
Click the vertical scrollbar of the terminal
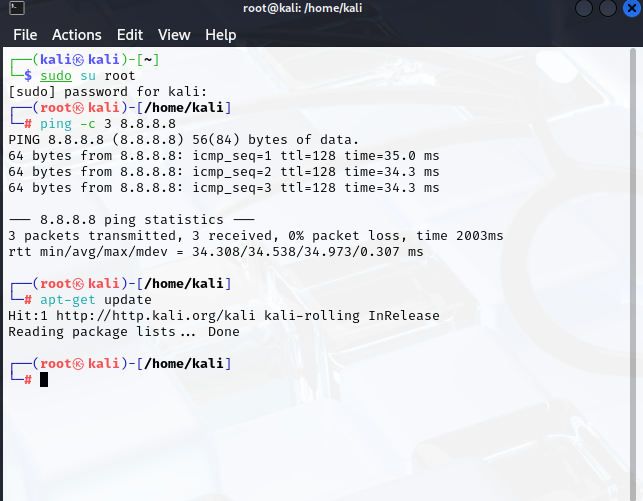click(633, 274)
